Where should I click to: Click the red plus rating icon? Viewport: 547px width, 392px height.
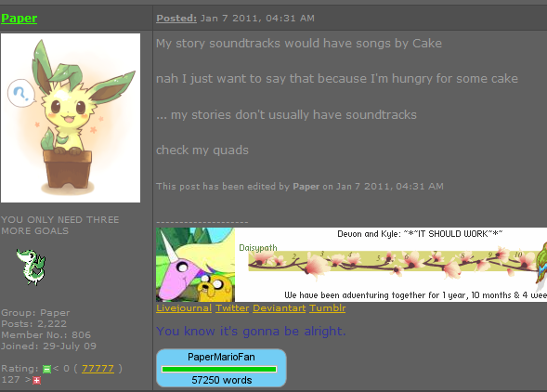[36, 381]
